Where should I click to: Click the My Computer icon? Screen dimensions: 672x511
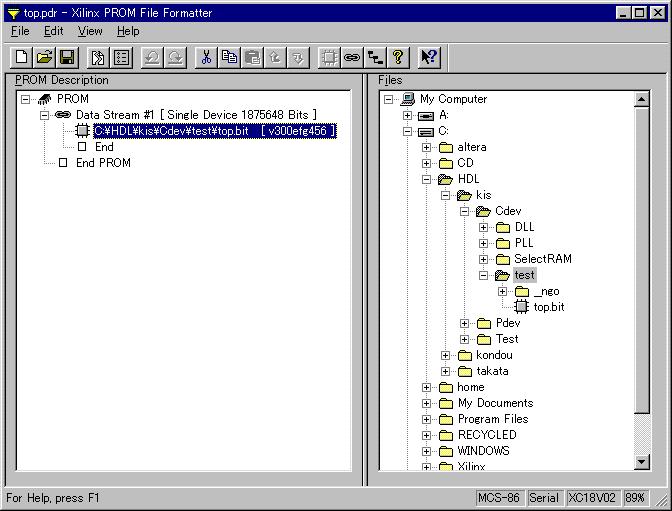[407, 99]
